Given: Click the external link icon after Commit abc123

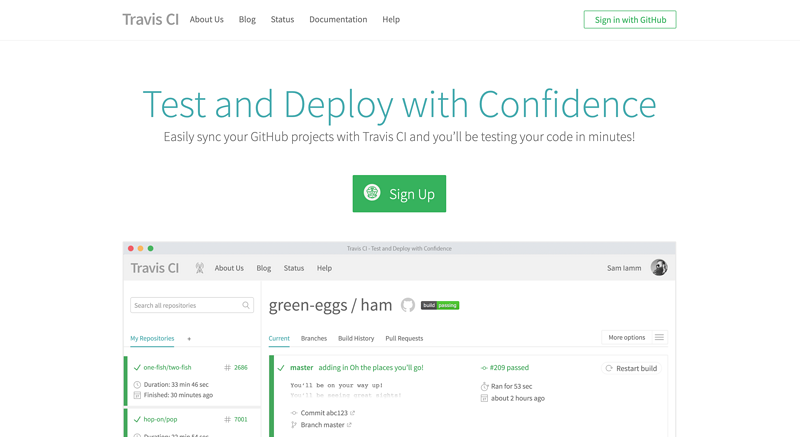Looking at the screenshot, I should 352,413.
